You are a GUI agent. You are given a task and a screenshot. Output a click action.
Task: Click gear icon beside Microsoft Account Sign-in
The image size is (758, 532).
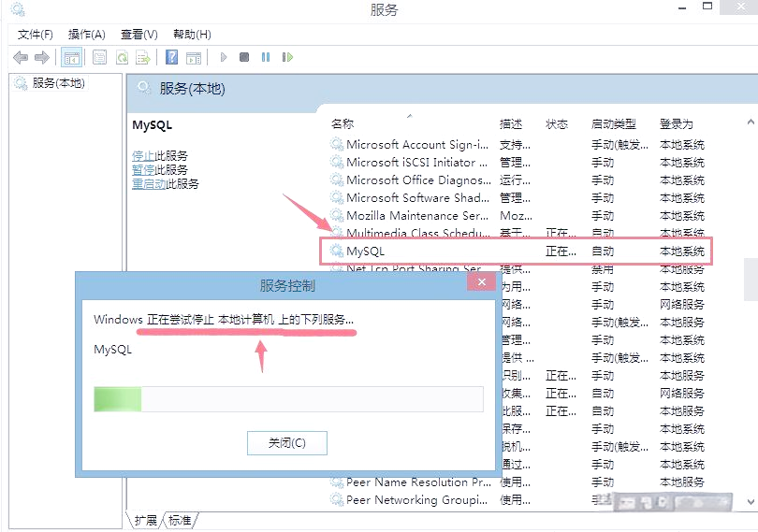[337, 144]
